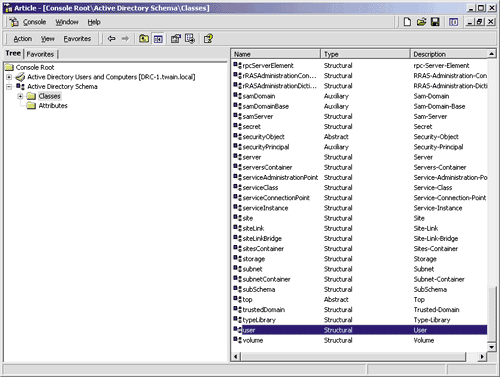Sort list by Name column header
Screen dimensions: 500x377
275,54
